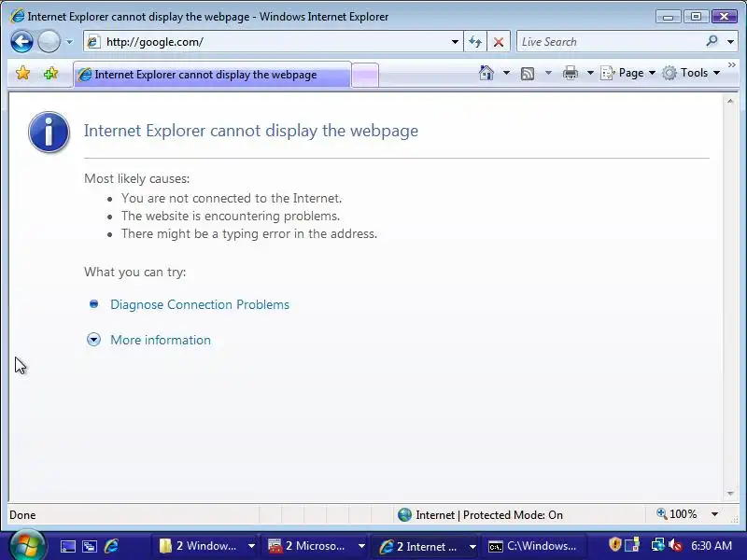Open the '2 Window...' taskbar group

point(205,546)
